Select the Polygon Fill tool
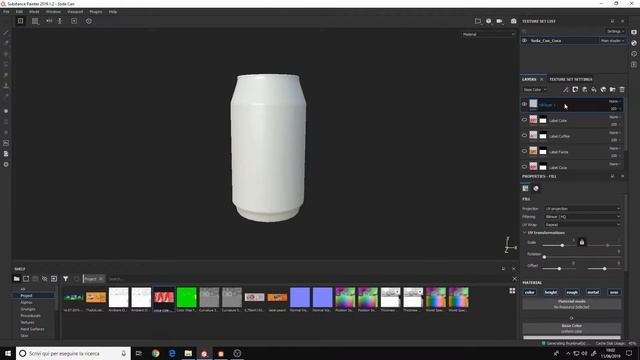The height and width of the screenshot is (360, 640). [x=6, y=64]
